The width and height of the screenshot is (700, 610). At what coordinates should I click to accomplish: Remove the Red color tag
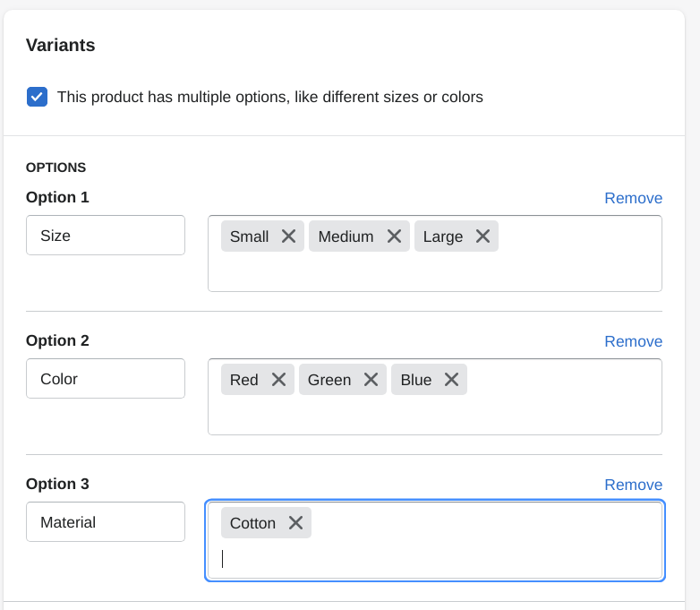(x=278, y=380)
